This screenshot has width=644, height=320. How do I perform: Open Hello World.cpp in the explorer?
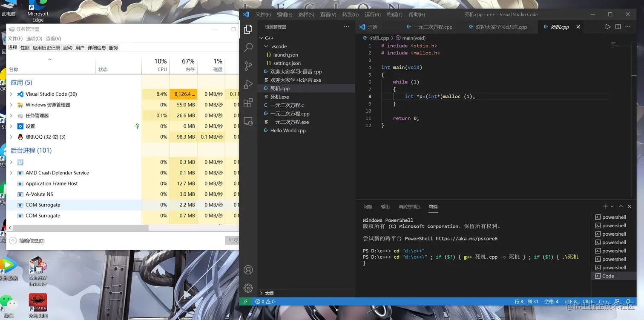tap(287, 131)
